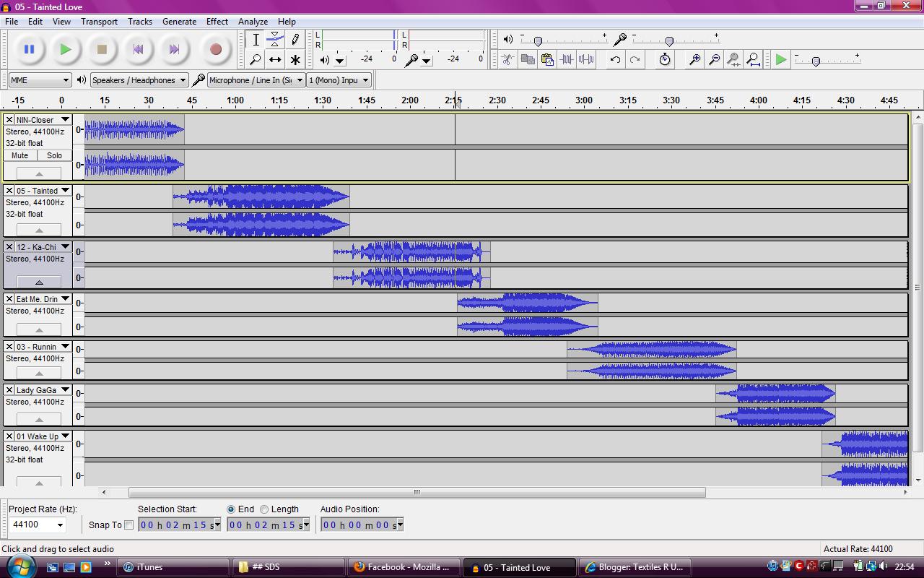Open the Effect menu
The height and width of the screenshot is (578, 924).
217,21
